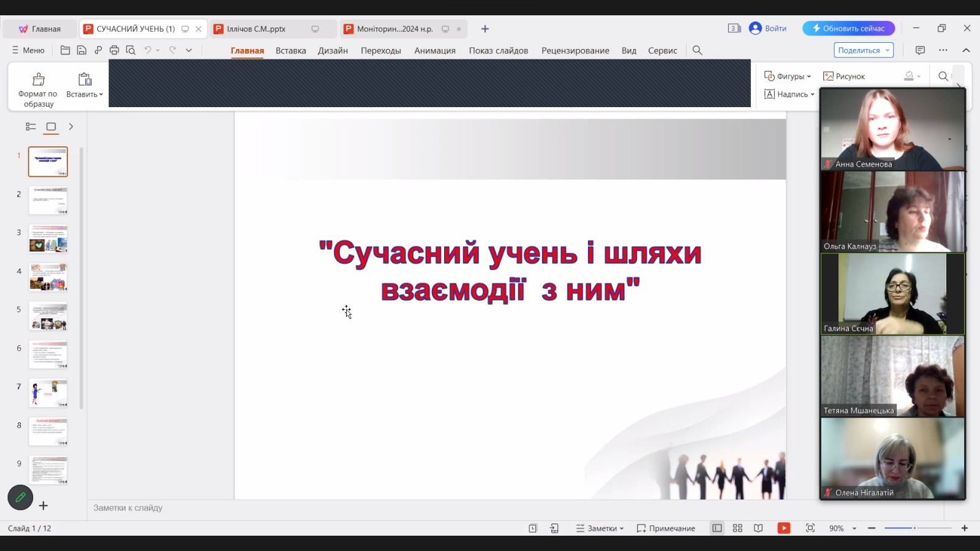Switch to Вставка ribbon tab
The height and width of the screenshot is (551, 980).
click(290, 50)
